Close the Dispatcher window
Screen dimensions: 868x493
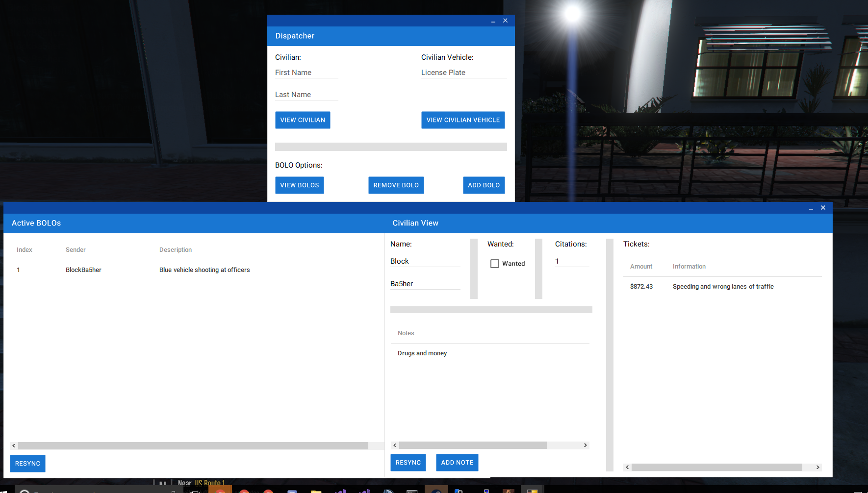tap(505, 21)
